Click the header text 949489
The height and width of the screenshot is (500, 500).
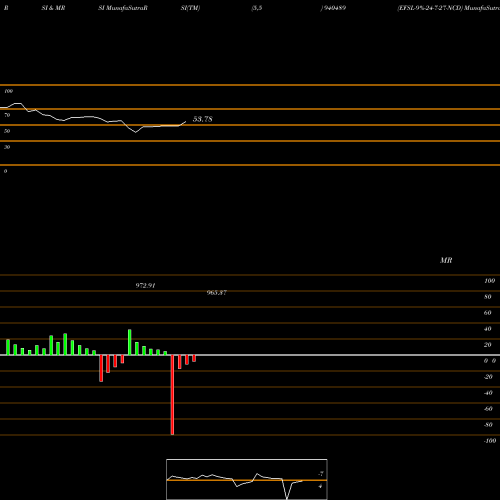click(335, 8)
